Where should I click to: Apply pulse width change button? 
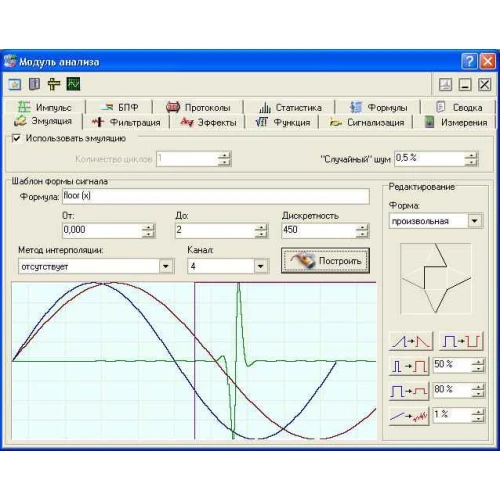click(x=409, y=366)
